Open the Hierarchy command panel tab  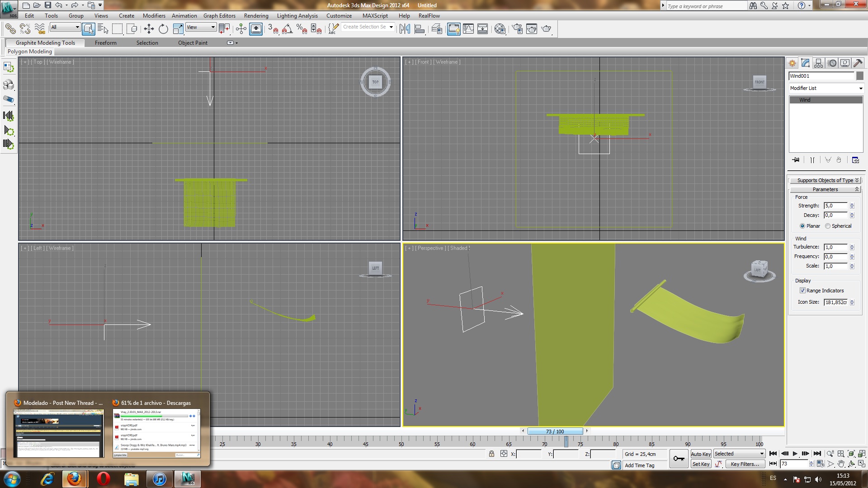pyautogui.click(x=819, y=63)
